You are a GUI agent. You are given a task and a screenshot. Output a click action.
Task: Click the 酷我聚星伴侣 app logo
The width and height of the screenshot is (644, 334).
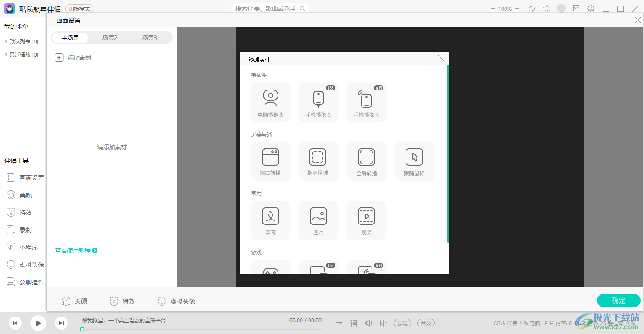pos(10,9)
